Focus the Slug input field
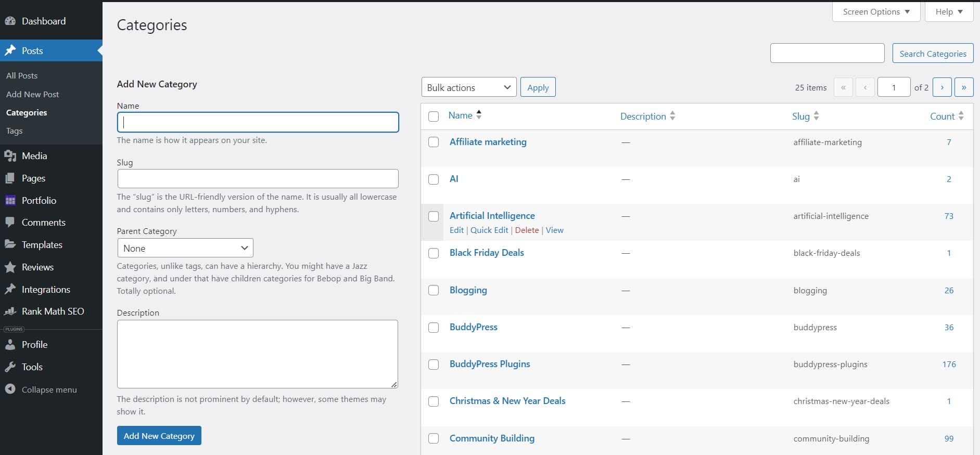The height and width of the screenshot is (455, 980). point(258,179)
